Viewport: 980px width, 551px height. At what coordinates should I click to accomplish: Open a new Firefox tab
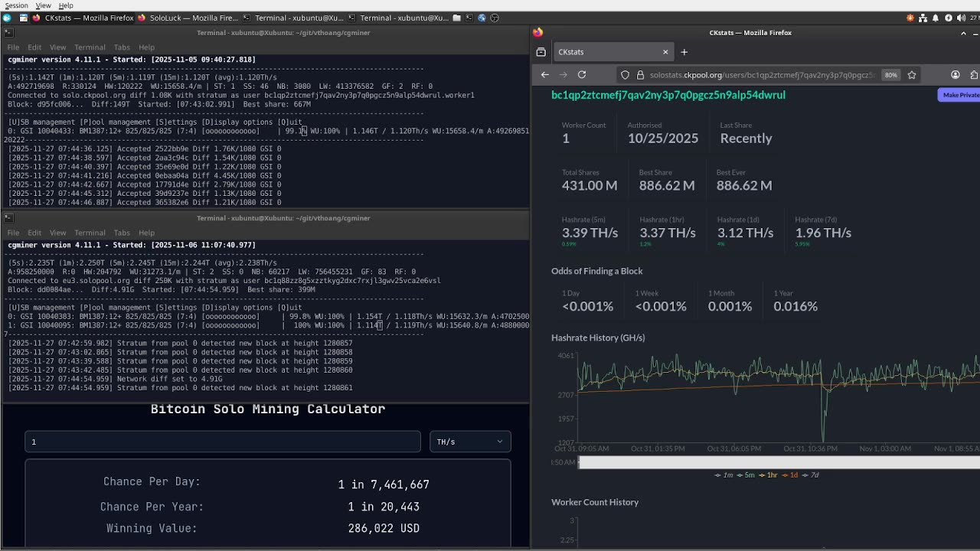click(x=684, y=52)
